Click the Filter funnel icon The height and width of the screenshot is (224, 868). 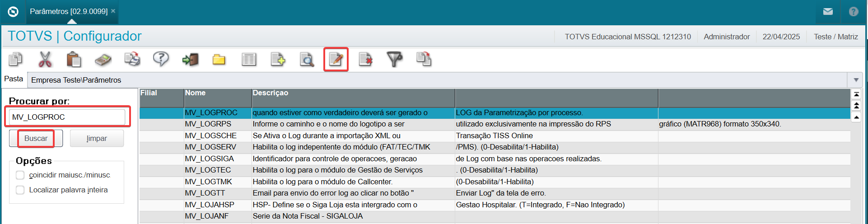click(x=395, y=59)
